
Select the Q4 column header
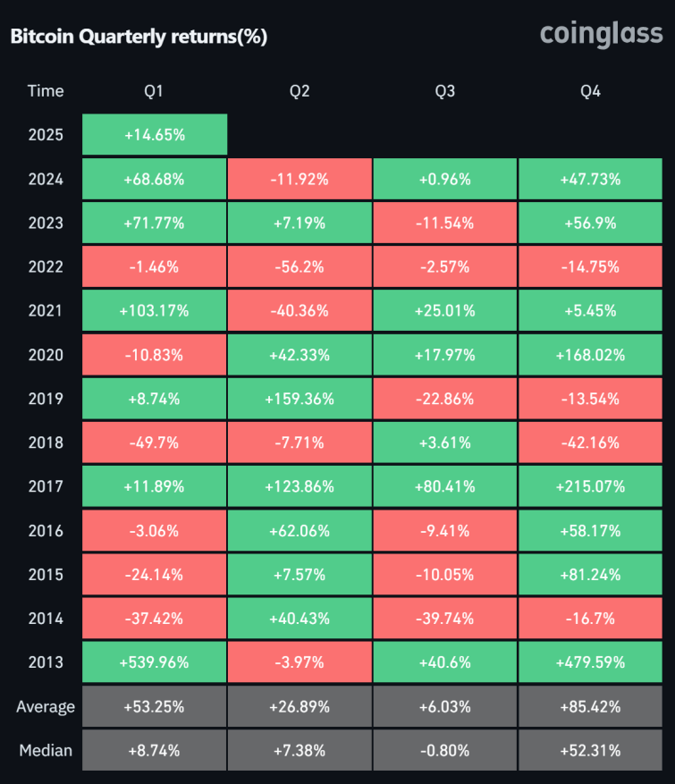590,90
